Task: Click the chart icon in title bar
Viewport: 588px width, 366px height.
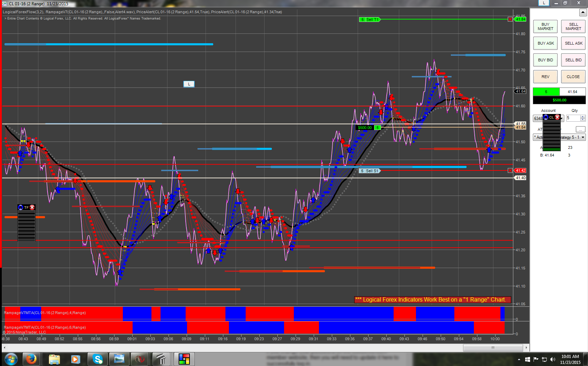Action: click(5, 3)
